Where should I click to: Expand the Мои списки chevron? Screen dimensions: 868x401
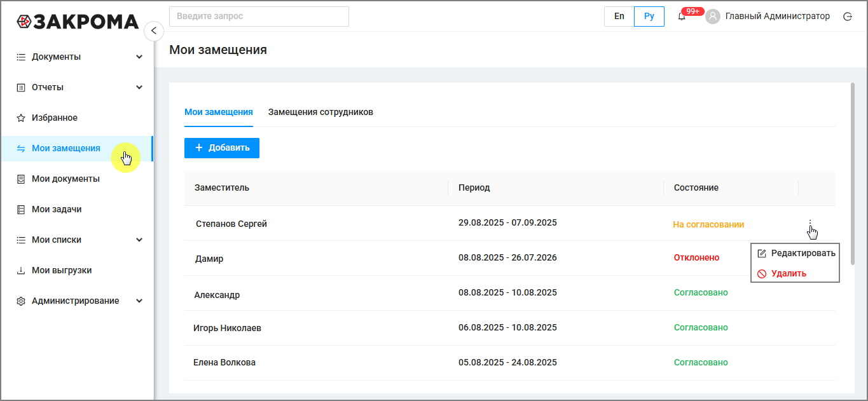[139, 240]
